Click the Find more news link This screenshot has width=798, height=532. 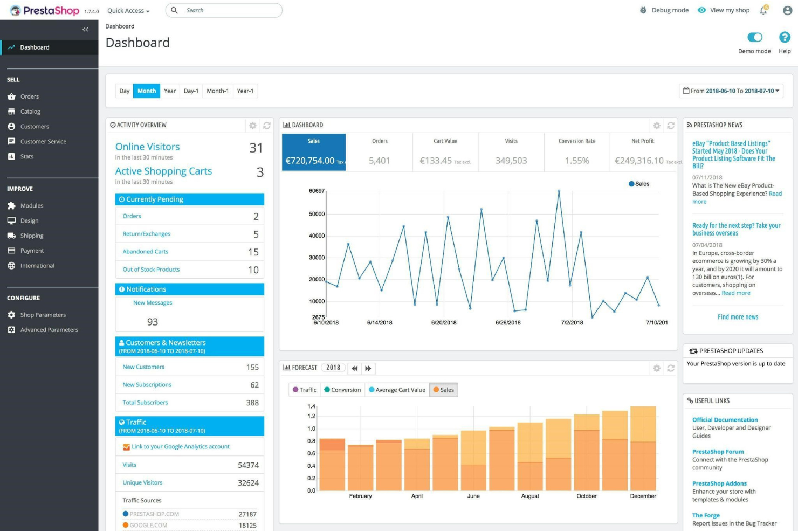click(x=738, y=317)
